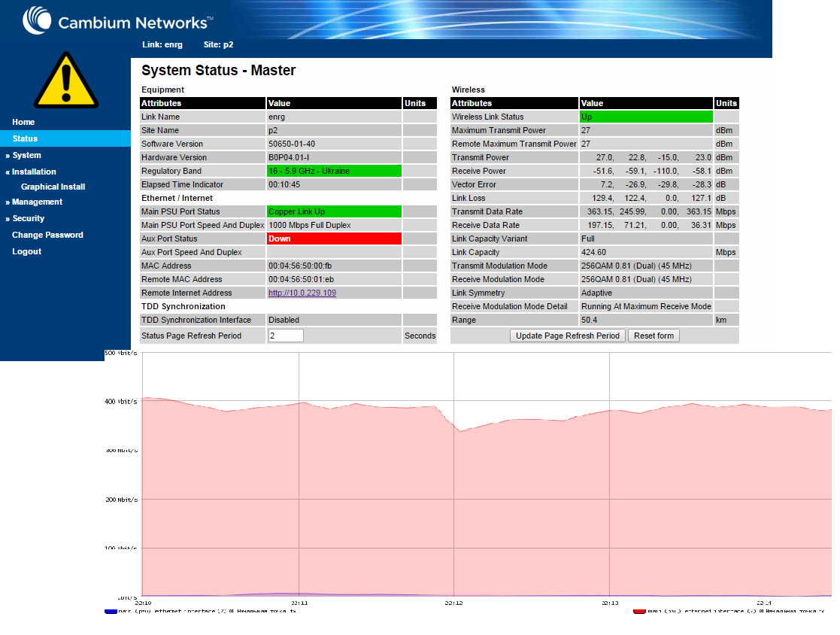Image resolution: width=840 pixels, height=635 pixels.
Task: Click the Status Page Refresh Period field
Action: coord(286,336)
